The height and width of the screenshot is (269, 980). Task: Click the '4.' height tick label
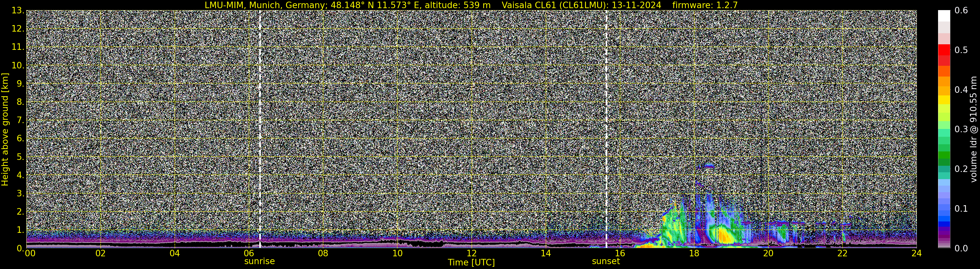pos(20,175)
